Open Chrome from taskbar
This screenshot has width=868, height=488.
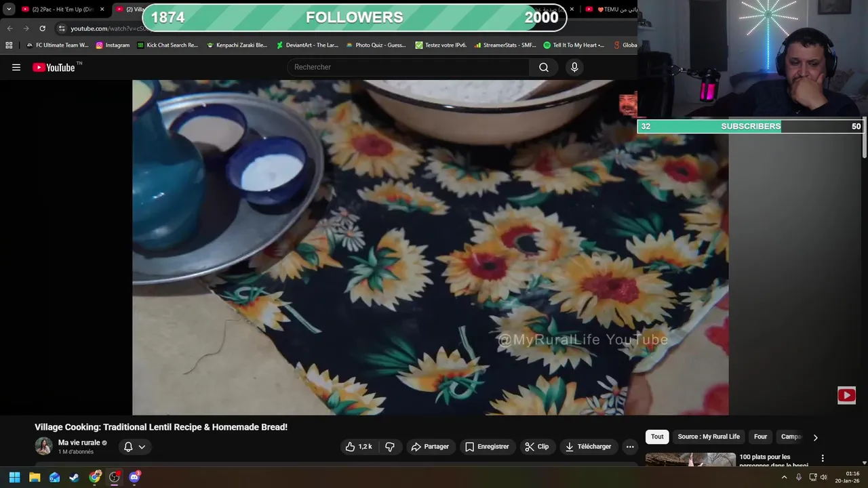click(x=95, y=477)
